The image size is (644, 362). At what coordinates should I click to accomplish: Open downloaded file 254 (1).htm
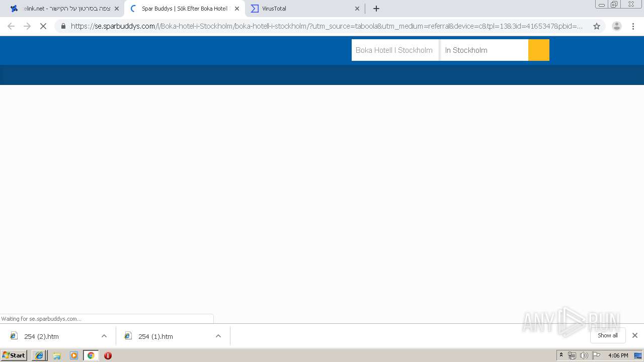[x=155, y=336]
